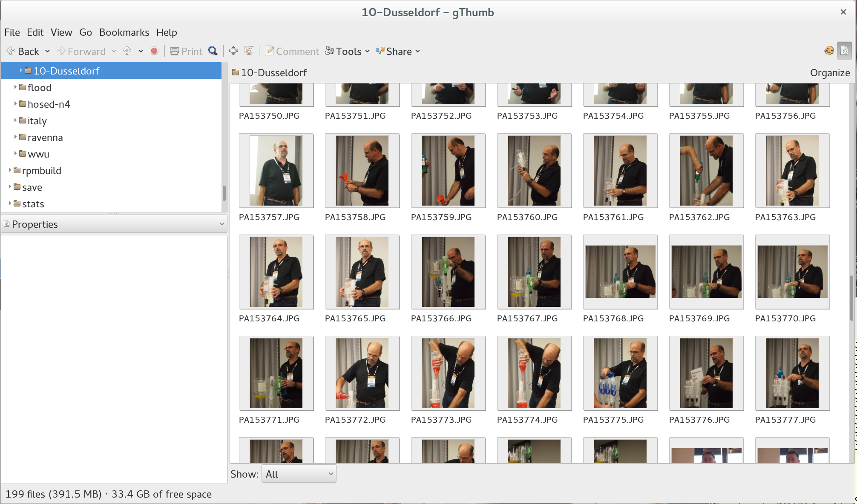Select thumbnail PA153764.JPG
The width and height of the screenshot is (857, 504).
276,272
